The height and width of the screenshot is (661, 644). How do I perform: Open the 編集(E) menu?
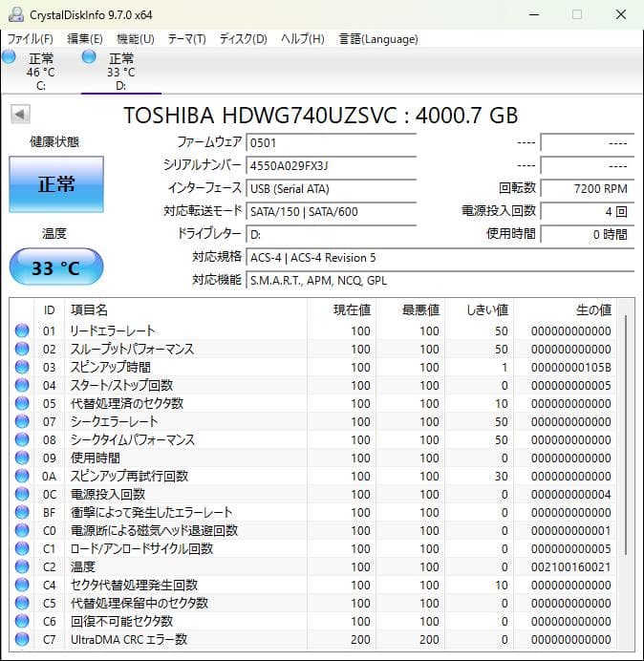coord(85,39)
